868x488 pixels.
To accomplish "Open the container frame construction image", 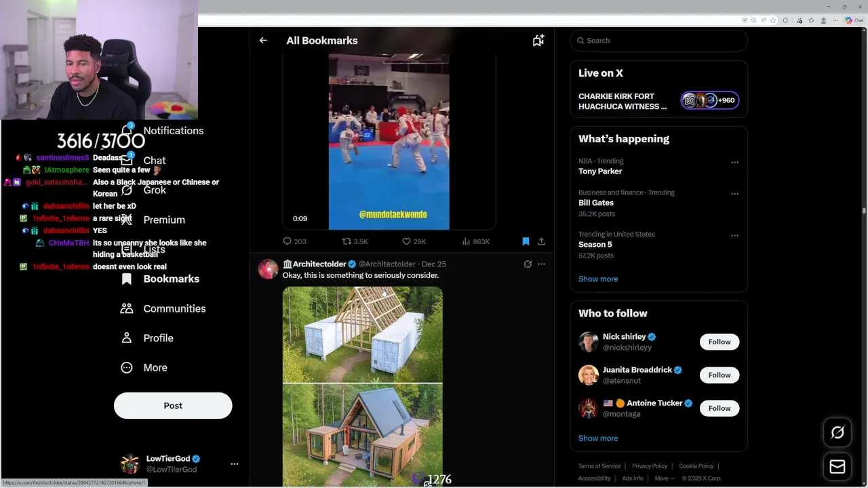I will (x=363, y=335).
